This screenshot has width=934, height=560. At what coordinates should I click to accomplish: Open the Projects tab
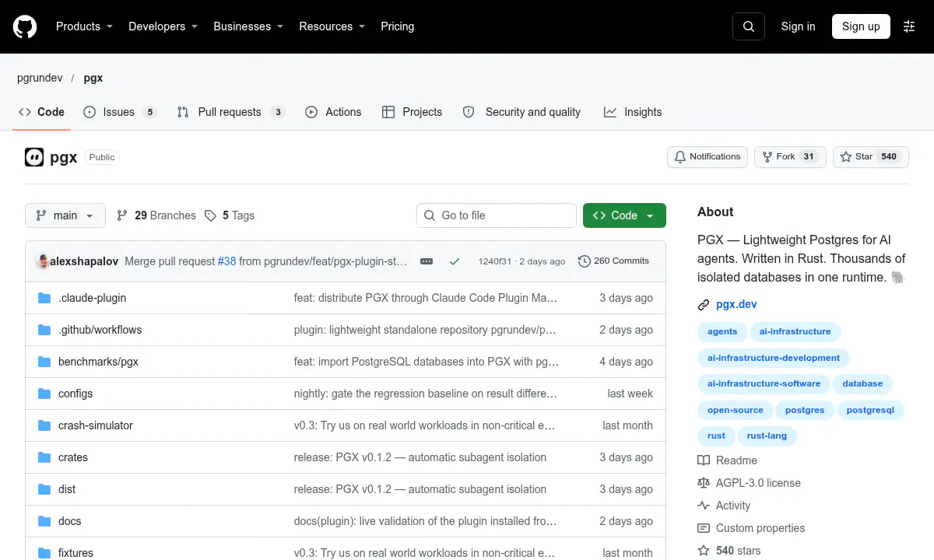(413, 112)
